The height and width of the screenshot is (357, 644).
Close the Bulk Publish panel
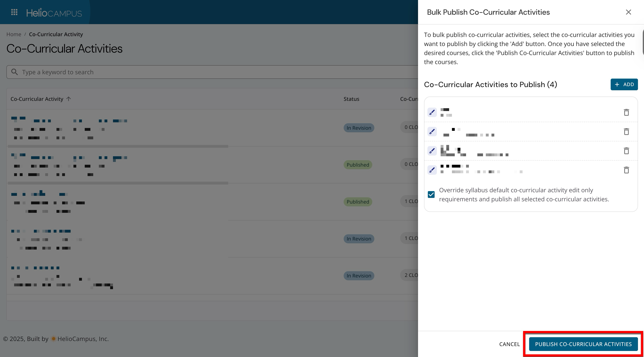[x=628, y=12]
